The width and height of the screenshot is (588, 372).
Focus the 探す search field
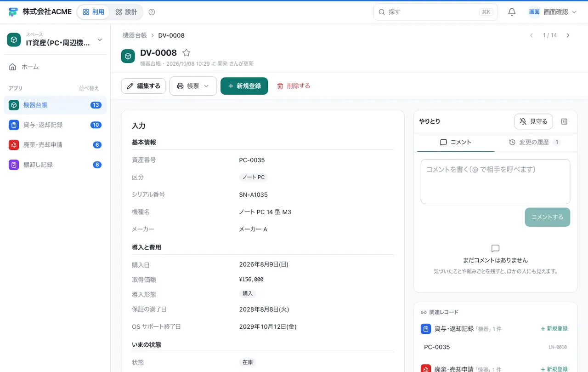pos(435,12)
